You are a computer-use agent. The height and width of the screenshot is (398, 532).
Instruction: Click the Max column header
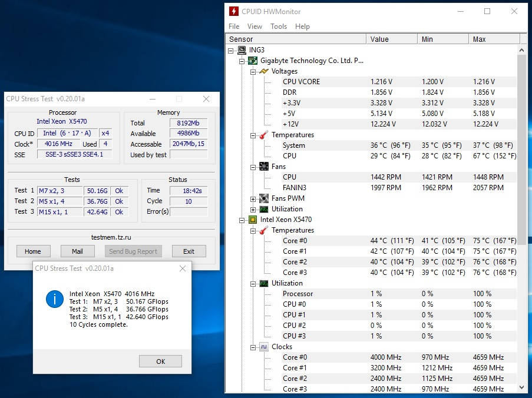coord(494,39)
